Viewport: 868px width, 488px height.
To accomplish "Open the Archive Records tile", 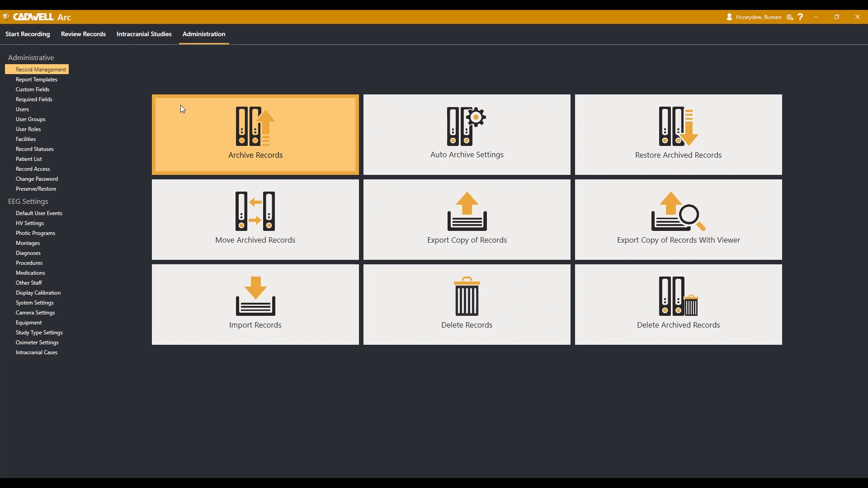I will tap(255, 135).
